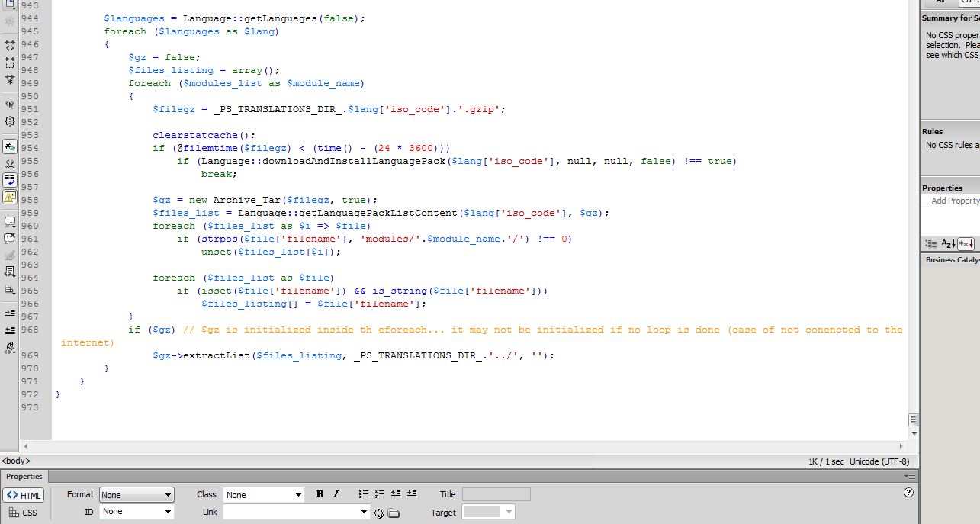The width and height of the screenshot is (980, 524).
Task: Click the Add Property link
Action: 955,201
